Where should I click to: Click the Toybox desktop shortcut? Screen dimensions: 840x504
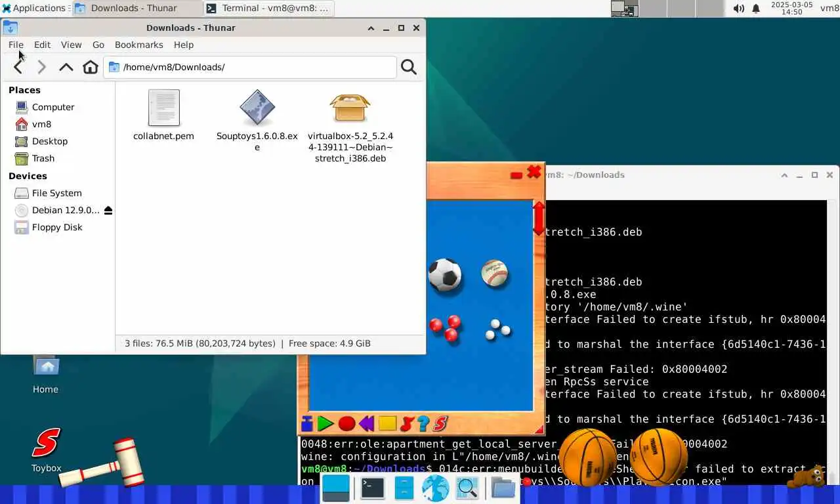click(x=46, y=450)
